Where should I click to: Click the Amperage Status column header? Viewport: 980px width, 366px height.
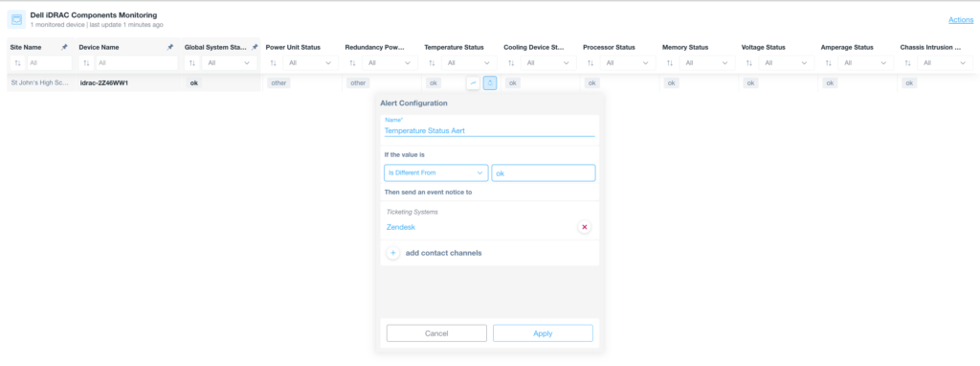[847, 47]
